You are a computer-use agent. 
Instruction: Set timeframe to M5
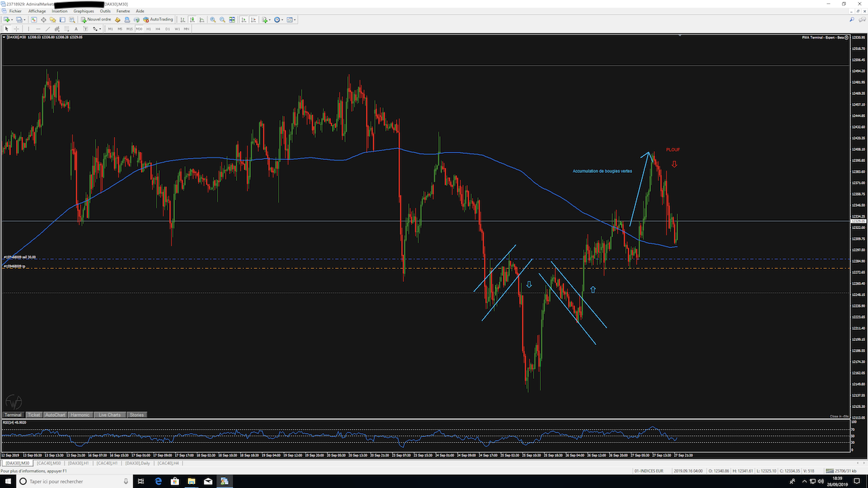120,29
